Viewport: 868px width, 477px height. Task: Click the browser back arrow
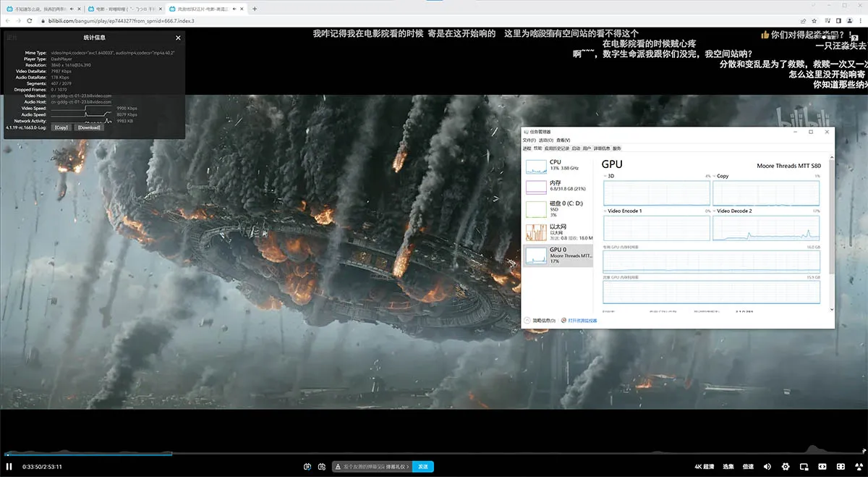tap(8, 21)
